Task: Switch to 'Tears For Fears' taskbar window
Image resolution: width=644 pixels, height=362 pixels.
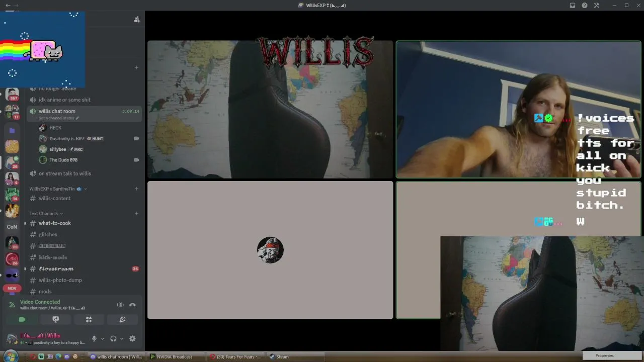Action: point(236,357)
